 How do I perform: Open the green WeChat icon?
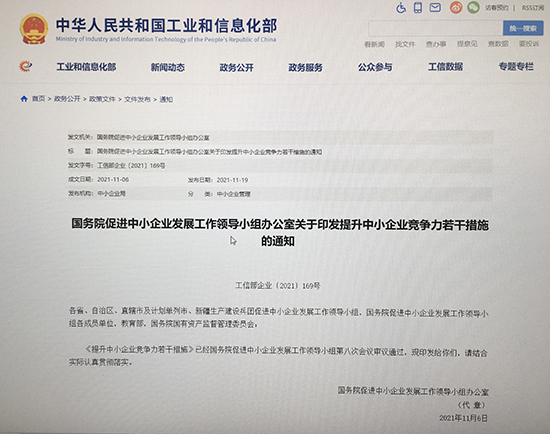coord(473,7)
